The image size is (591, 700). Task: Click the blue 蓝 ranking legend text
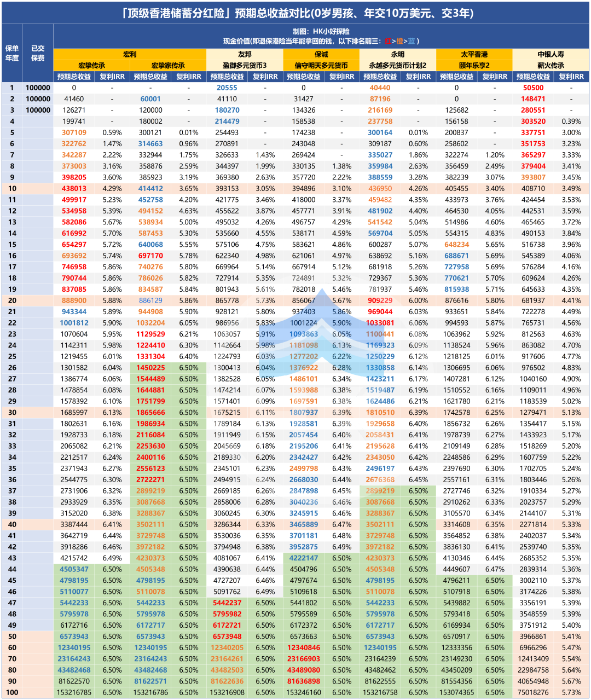click(x=412, y=41)
